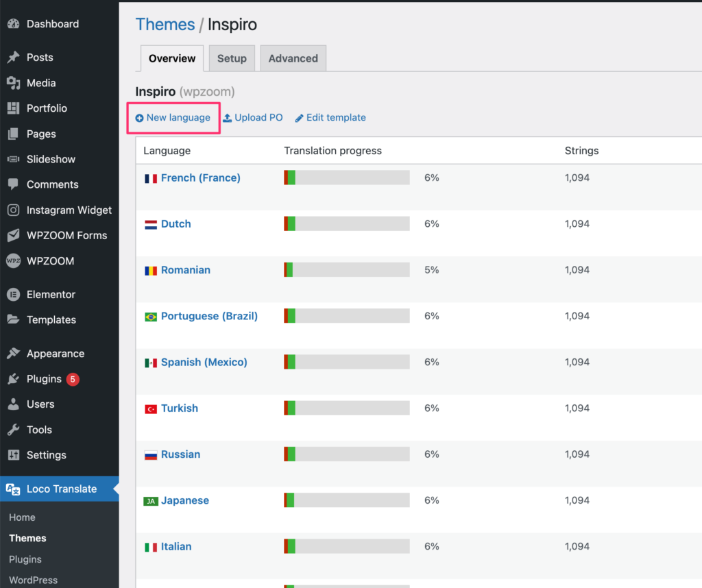Open the French (France) translation
The height and width of the screenshot is (588, 702).
click(x=201, y=177)
